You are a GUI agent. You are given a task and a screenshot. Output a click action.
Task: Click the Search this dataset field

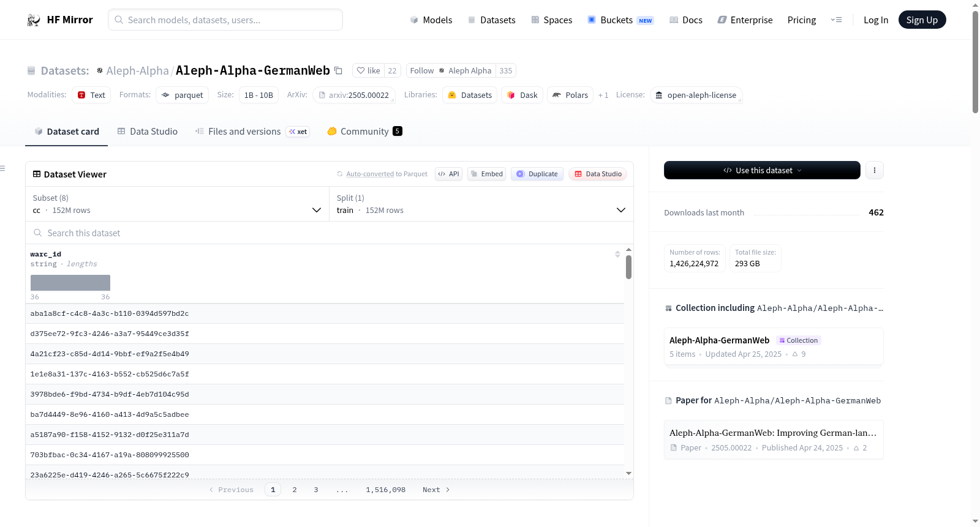330,233
